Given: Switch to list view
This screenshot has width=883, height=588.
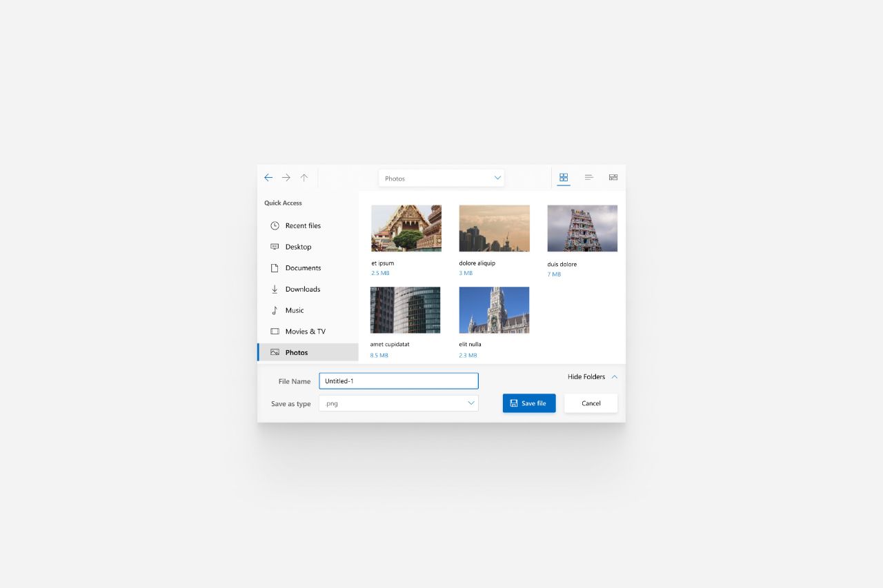Looking at the screenshot, I should point(588,178).
